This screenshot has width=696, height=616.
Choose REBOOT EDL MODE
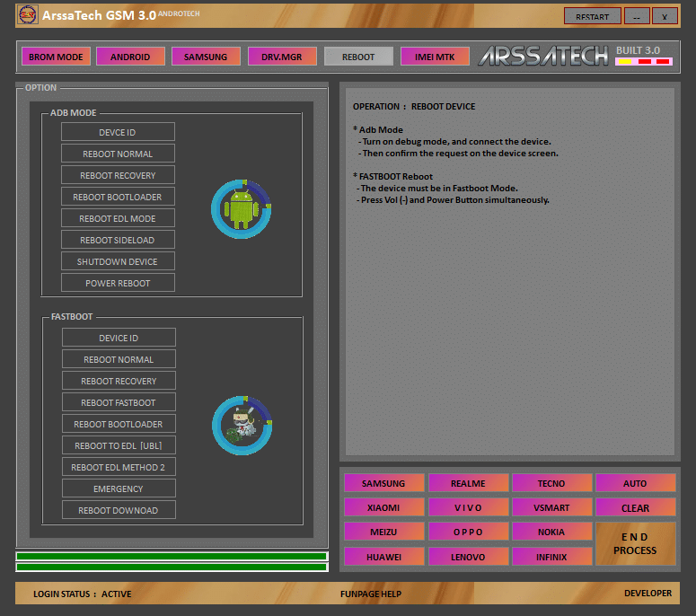click(118, 218)
